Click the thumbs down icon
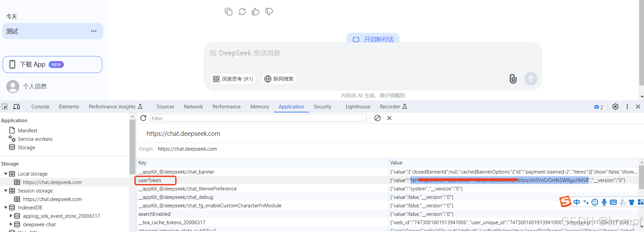This screenshot has width=644, height=232. pos(269,12)
